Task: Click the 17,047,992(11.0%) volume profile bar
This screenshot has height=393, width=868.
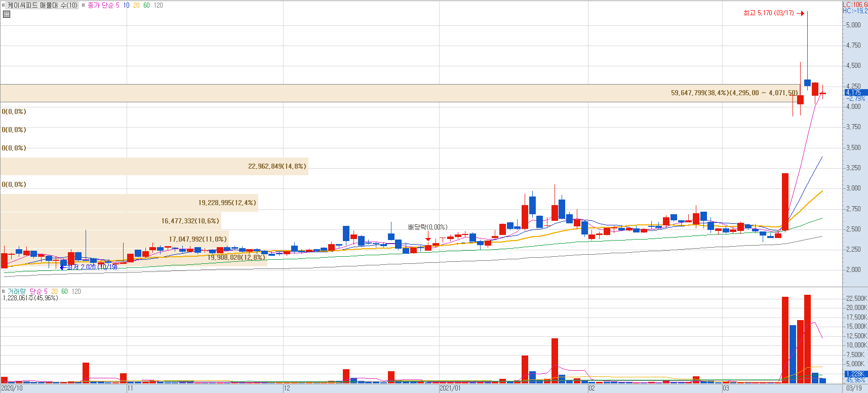Action: pyautogui.click(x=114, y=239)
